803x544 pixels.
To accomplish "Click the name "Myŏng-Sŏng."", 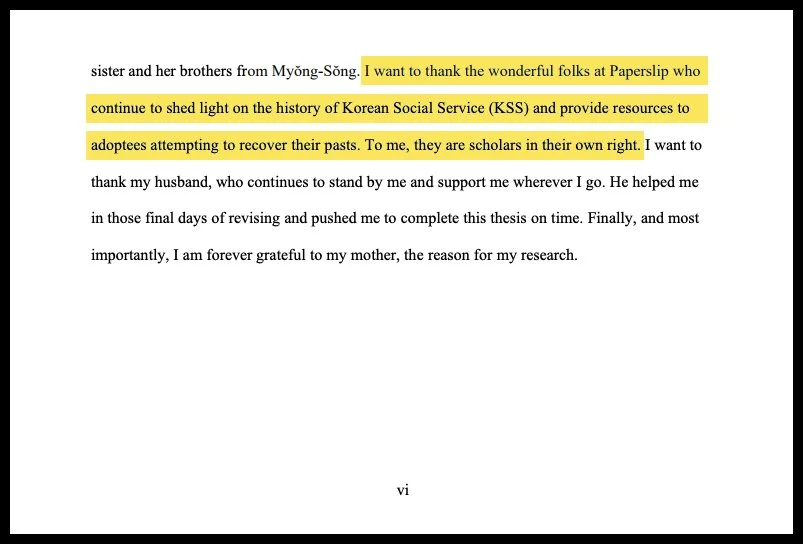I will pos(315,71).
